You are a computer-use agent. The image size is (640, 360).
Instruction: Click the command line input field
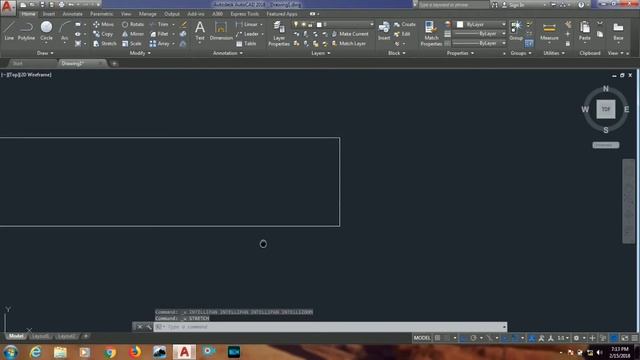tap(330, 327)
